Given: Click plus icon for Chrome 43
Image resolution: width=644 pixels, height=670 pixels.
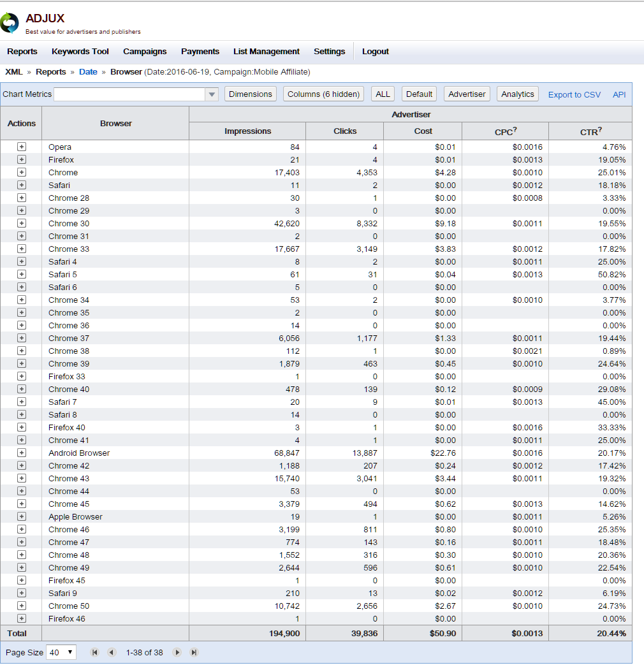Looking at the screenshot, I should (x=22, y=478).
